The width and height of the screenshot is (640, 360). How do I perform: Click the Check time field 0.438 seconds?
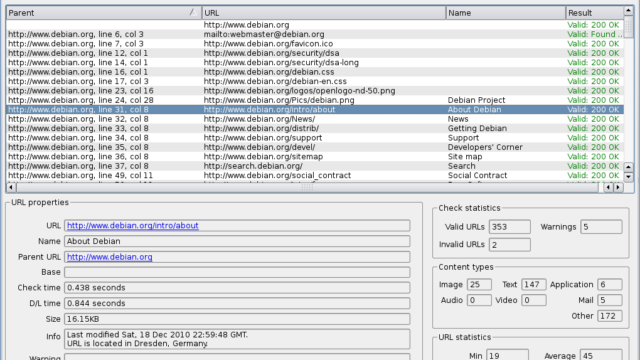[x=237, y=288]
